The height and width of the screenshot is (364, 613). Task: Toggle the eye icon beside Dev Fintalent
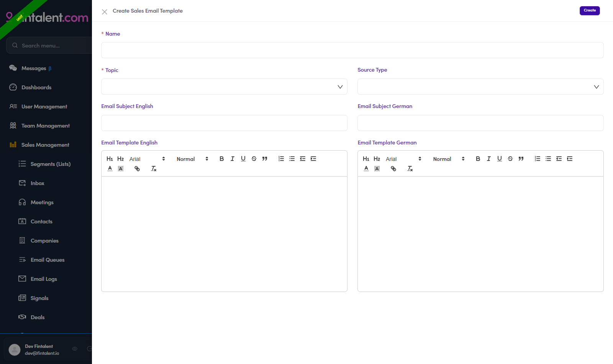coord(75,349)
